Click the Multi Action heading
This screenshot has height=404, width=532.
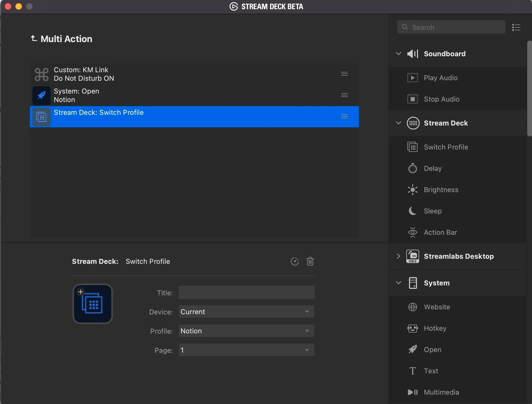[66, 39]
